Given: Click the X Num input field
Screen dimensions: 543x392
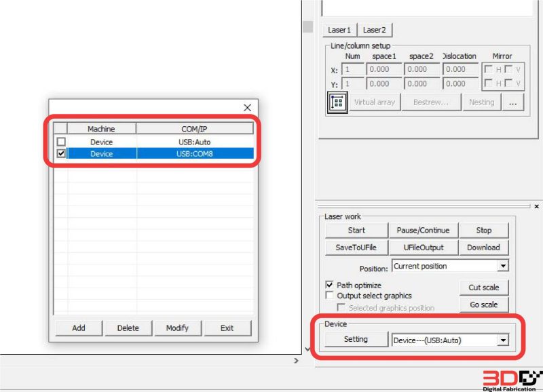Looking at the screenshot, I should pos(354,69).
